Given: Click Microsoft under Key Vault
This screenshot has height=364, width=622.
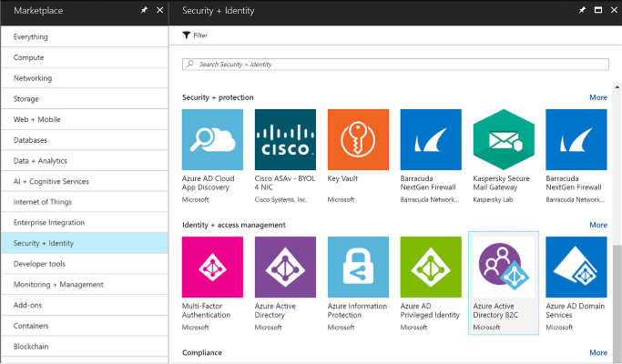Looking at the screenshot, I should click(x=341, y=199).
